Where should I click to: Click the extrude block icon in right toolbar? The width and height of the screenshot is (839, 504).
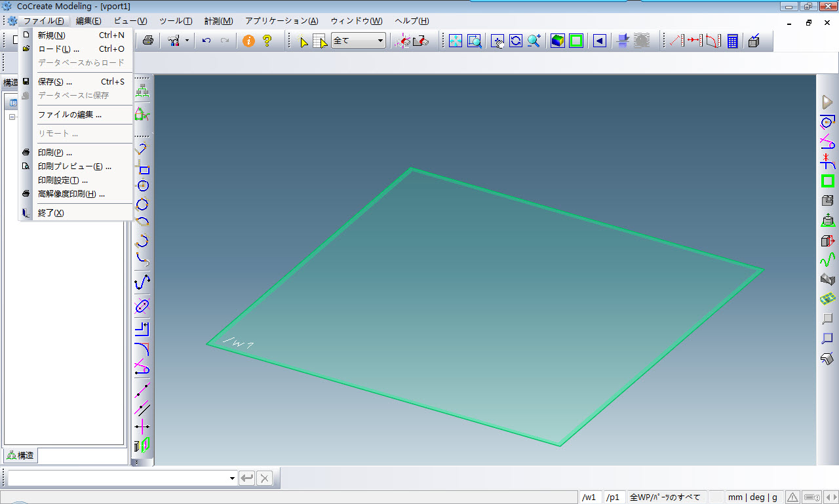(x=827, y=220)
